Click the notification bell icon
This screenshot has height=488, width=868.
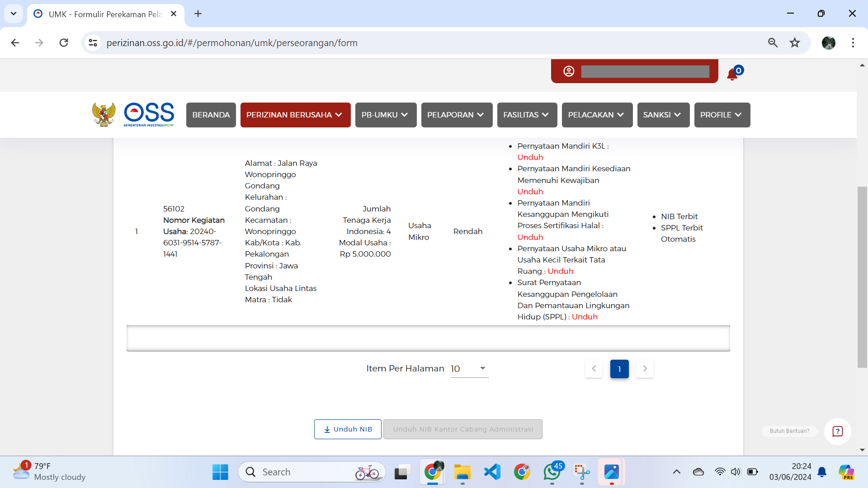click(732, 74)
